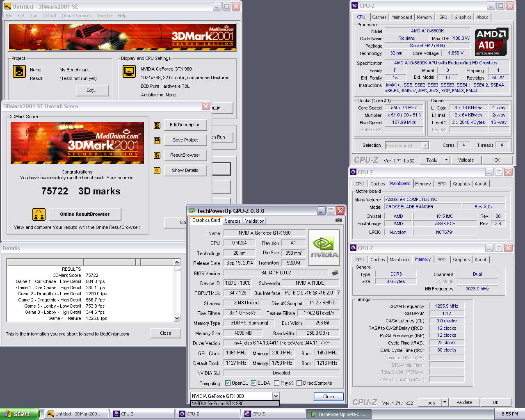Click the NVIDIA logo in GPU-Z
This screenshot has height=420, width=525.
click(x=324, y=247)
